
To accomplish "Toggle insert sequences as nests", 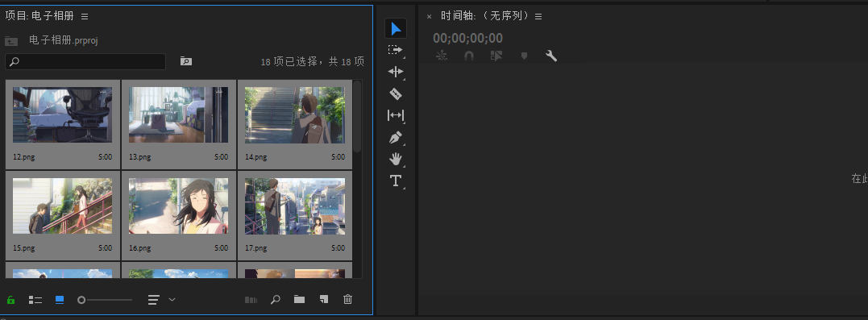I will (x=441, y=56).
